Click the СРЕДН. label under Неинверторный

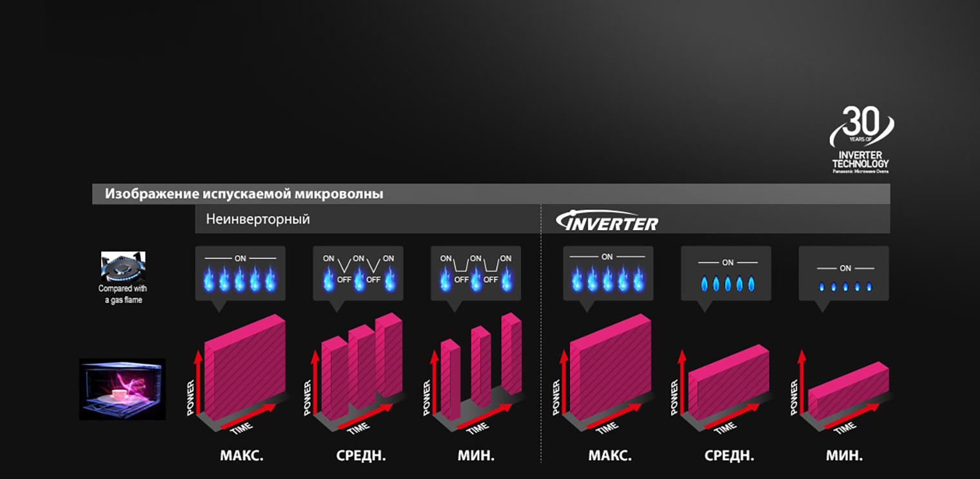click(x=361, y=456)
